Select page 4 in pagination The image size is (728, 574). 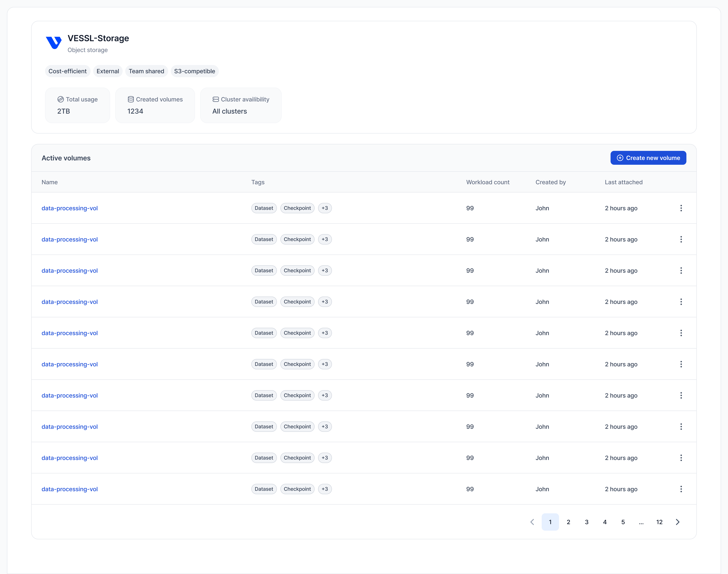pos(605,522)
